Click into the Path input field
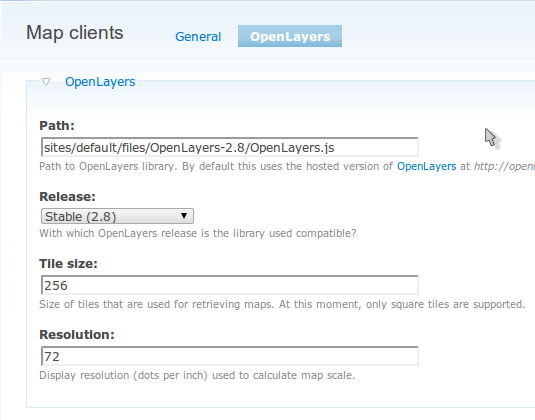The height and width of the screenshot is (420, 535). 230,147
